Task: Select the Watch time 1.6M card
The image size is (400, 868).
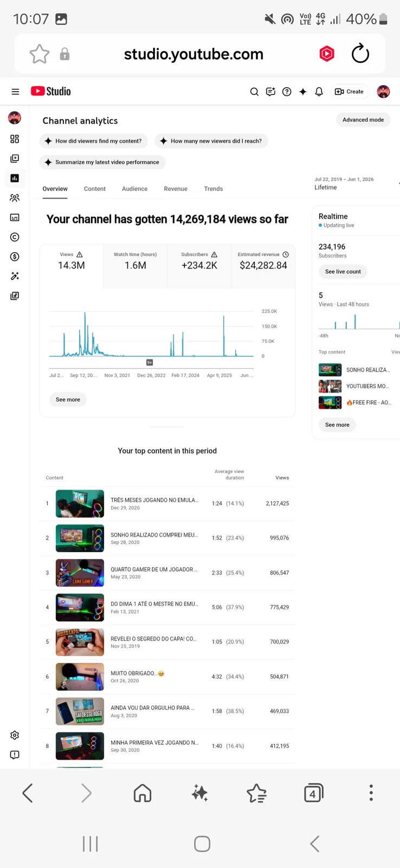Action: (136, 266)
